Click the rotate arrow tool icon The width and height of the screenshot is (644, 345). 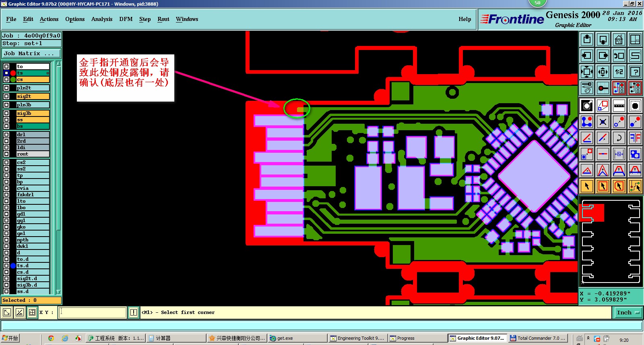619,138
